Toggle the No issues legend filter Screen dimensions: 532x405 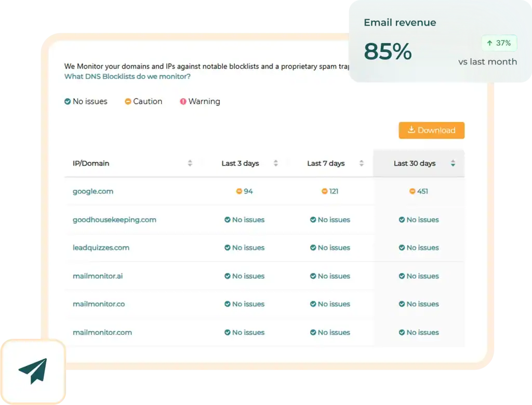pos(86,101)
